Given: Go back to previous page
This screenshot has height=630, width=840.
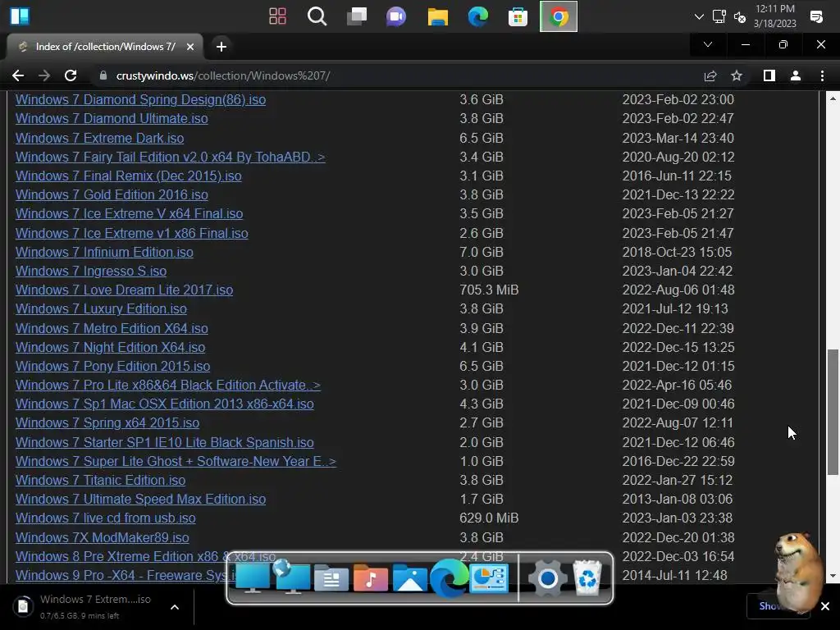Looking at the screenshot, I should (x=18, y=75).
